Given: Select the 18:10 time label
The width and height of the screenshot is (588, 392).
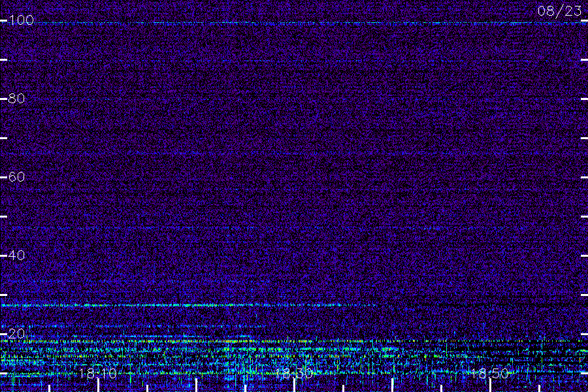Looking at the screenshot, I should click(x=98, y=373).
